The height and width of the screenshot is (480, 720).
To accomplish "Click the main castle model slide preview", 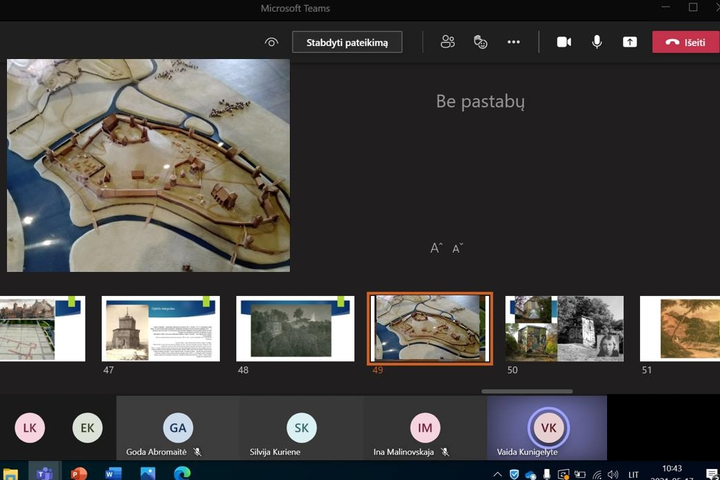I will (148, 165).
